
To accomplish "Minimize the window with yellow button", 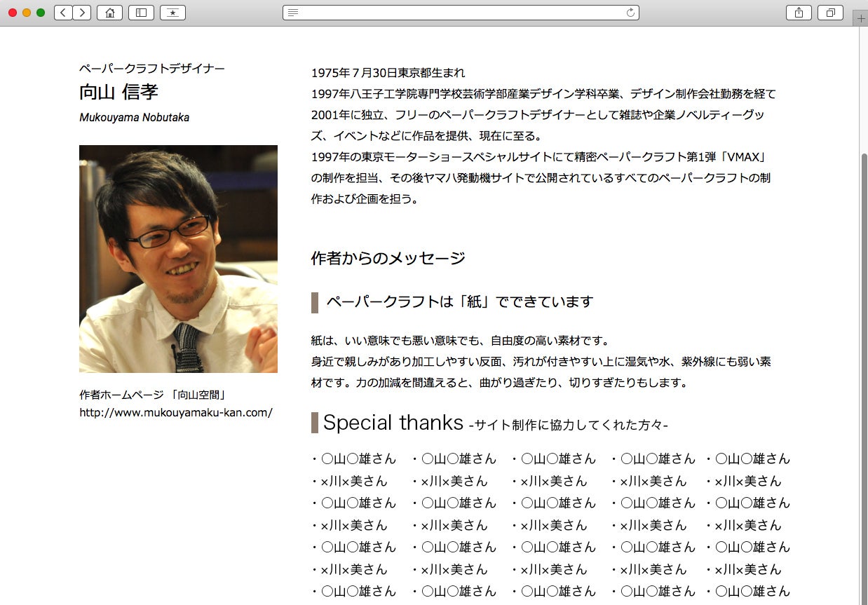I will (x=27, y=13).
